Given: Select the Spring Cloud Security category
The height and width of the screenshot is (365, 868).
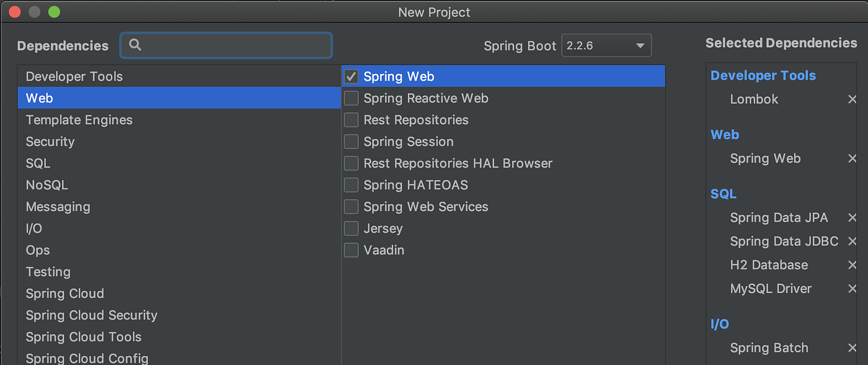Looking at the screenshot, I should pyautogui.click(x=91, y=315).
